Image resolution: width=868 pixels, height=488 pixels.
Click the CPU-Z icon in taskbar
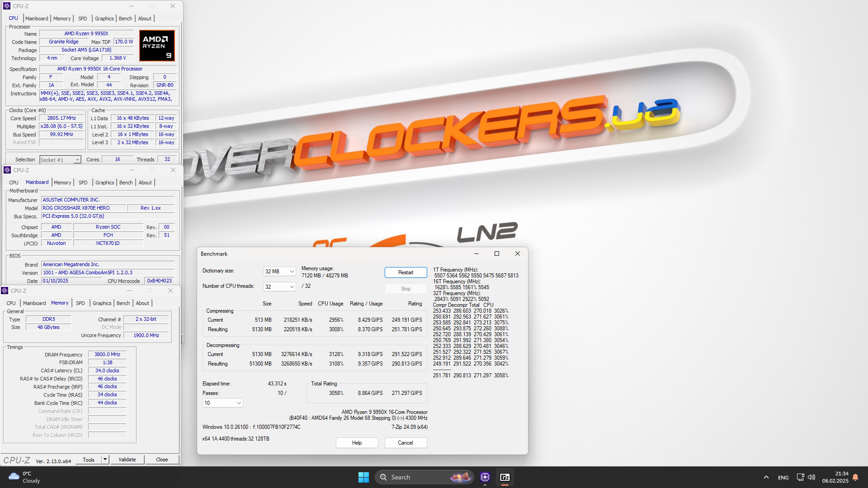tap(485, 477)
